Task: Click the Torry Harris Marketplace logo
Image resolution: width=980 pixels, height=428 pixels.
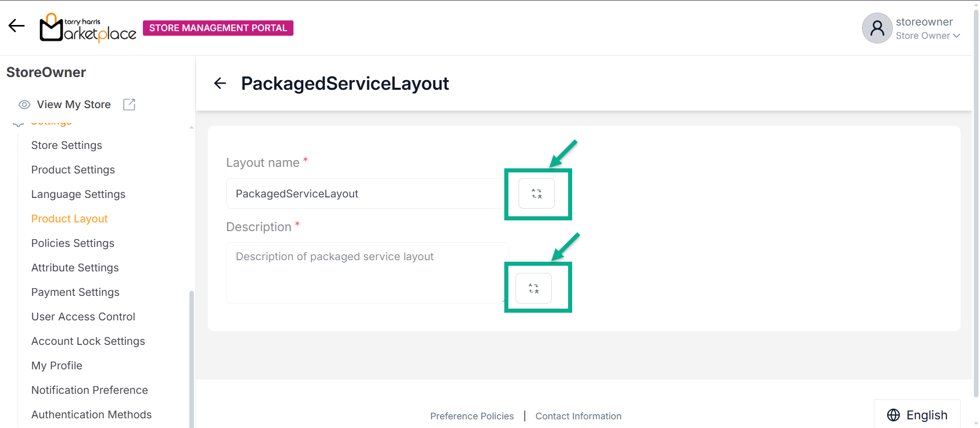Action: (88, 28)
